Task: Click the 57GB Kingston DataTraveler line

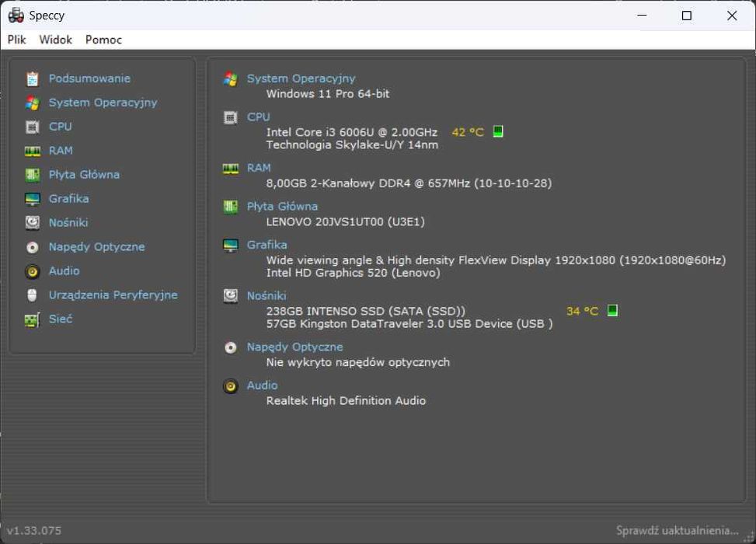Action: [409, 324]
